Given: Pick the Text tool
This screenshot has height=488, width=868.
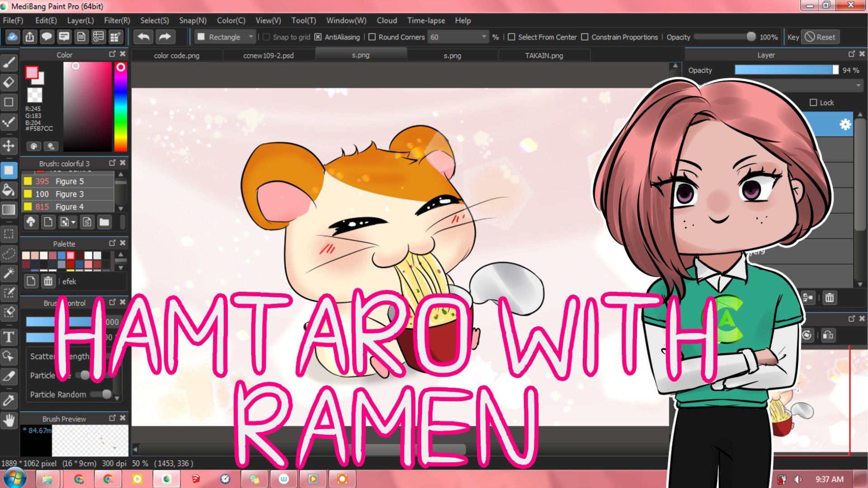Looking at the screenshot, I should (x=9, y=337).
